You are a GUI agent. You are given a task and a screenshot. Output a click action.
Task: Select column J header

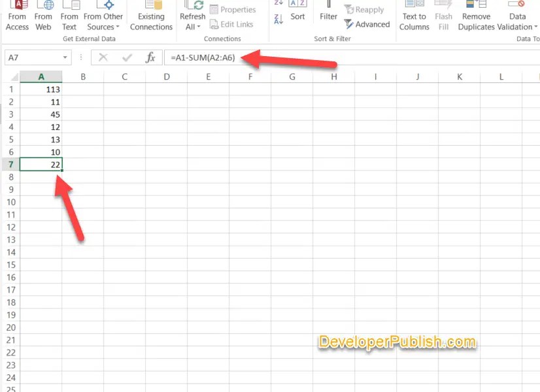417,76
